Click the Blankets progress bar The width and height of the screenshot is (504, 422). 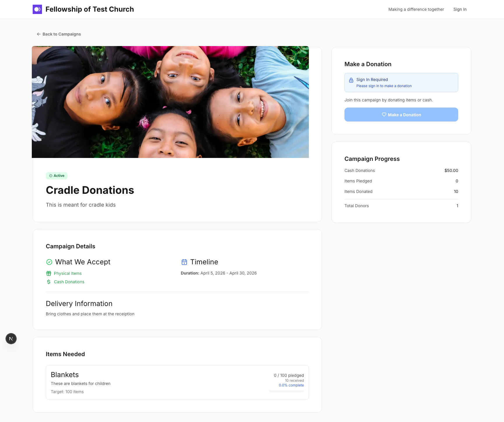coord(286,391)
